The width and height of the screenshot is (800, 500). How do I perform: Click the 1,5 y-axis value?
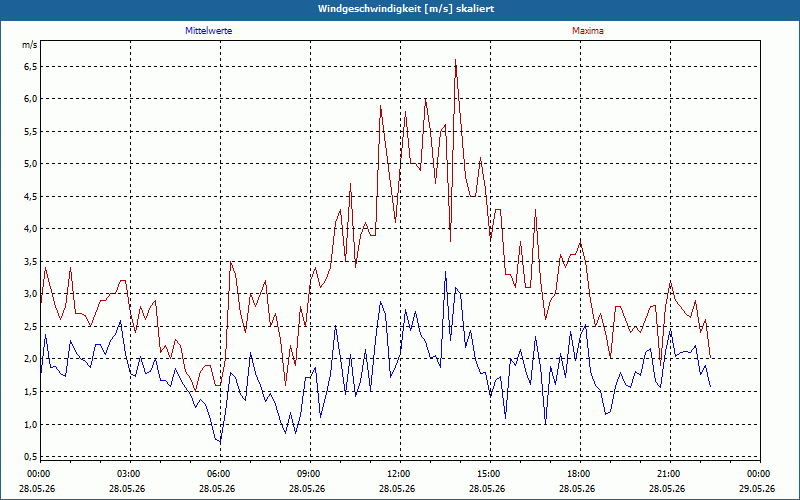(31, 391)
